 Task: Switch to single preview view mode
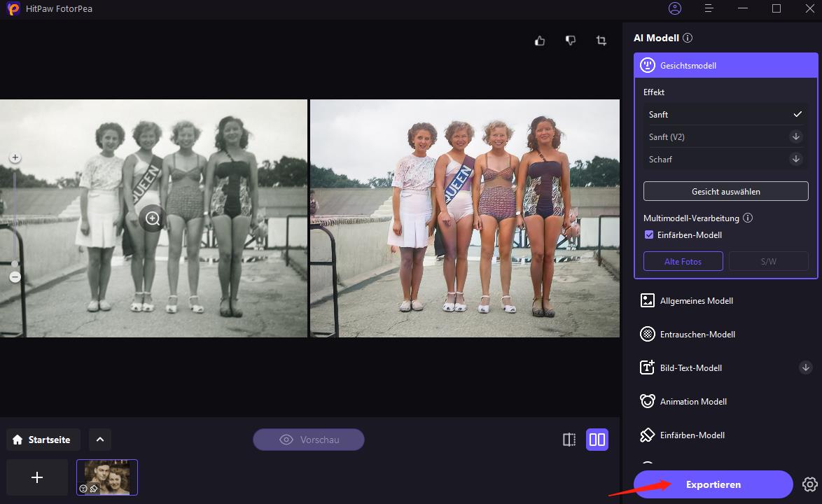pos(569,439)
